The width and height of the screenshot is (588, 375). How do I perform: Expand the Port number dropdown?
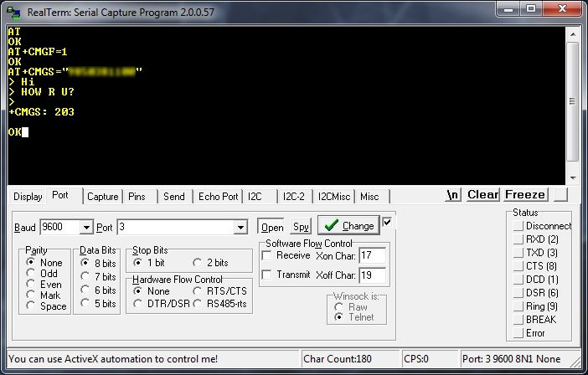[240, 227]
